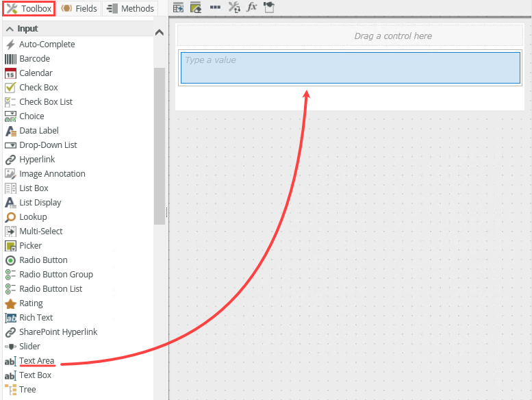Click the panel splitter handle
The width and height of the screenshot is (532, 400).
pos(166,212)
